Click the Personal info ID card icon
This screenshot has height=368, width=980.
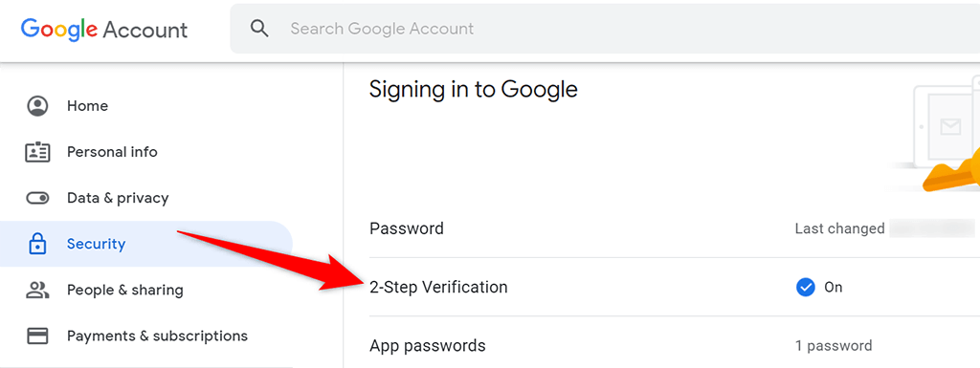[37, 152]
